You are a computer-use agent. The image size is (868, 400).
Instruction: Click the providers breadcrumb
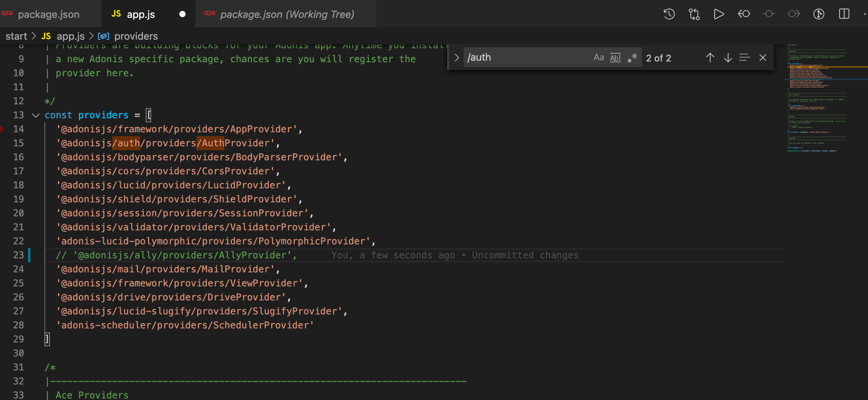tap(136, 36)
